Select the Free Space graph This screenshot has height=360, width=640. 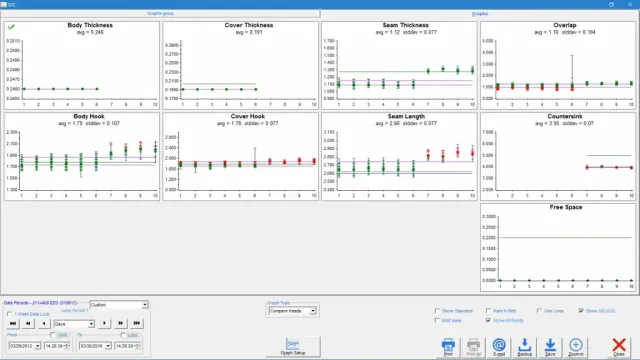tap(558, 248)
